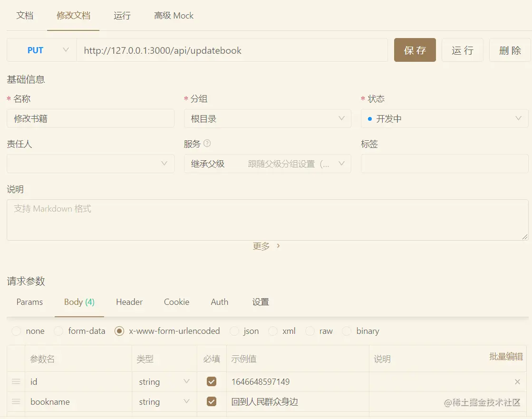Click the 名称 field with 修改书籍

point(91,118)
